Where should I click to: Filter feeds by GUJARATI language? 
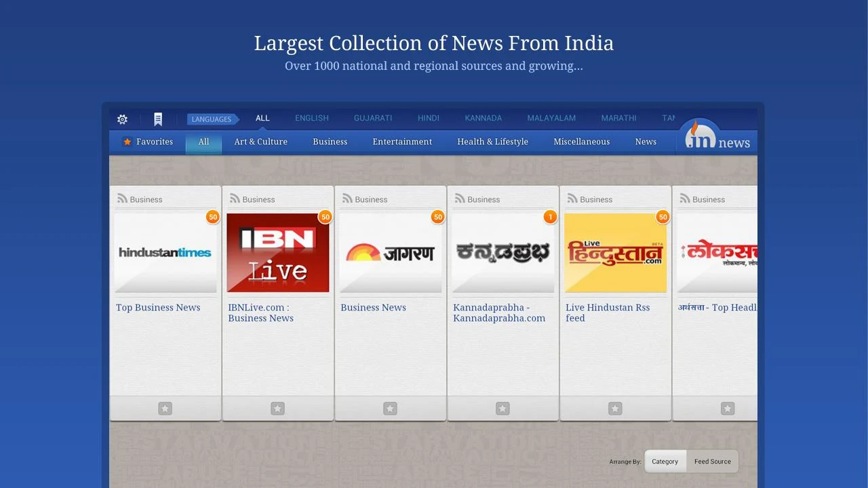click(x=373, y=118)
